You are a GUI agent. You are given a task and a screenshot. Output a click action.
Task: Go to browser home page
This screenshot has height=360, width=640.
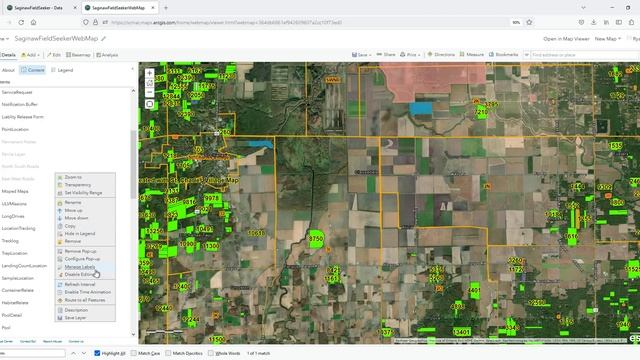point(33,22)
